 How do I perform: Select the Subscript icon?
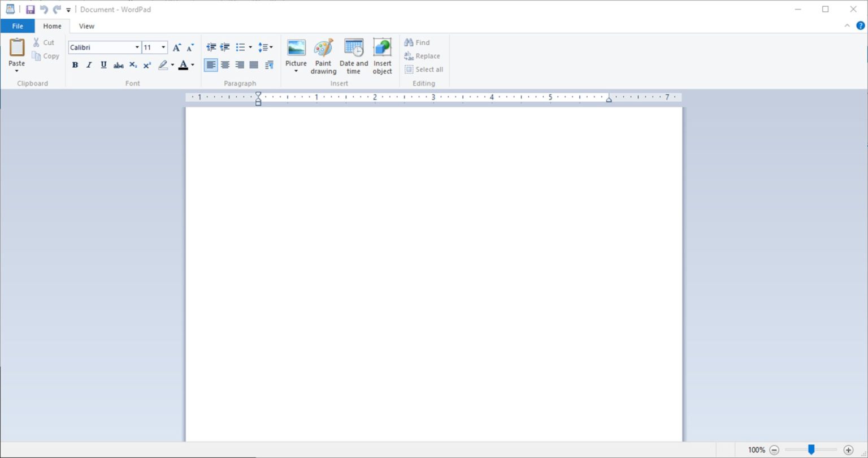[132, 64]
